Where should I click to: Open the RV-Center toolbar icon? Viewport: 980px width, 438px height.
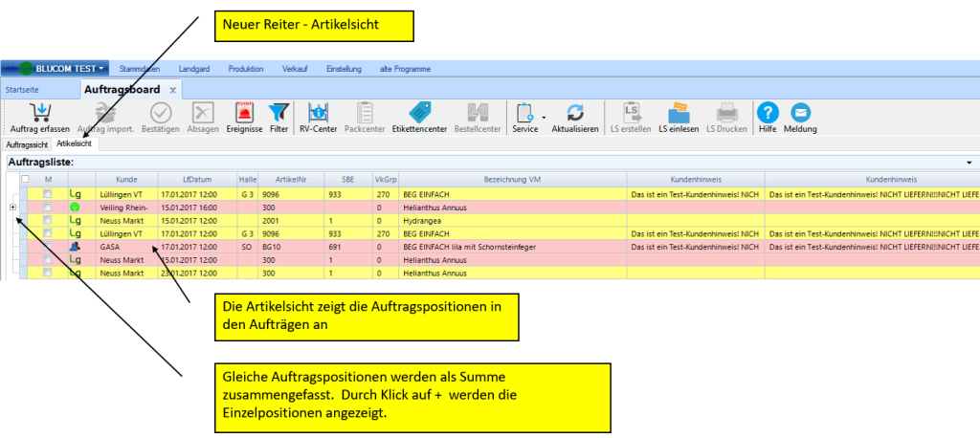point(319,112)
